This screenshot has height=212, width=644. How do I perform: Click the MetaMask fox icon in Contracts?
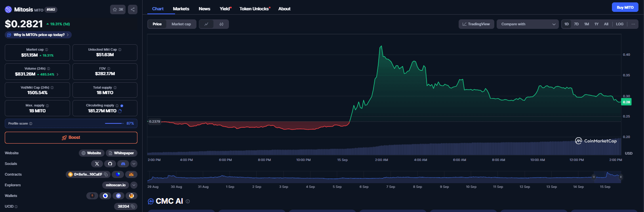tap(131, 174)
